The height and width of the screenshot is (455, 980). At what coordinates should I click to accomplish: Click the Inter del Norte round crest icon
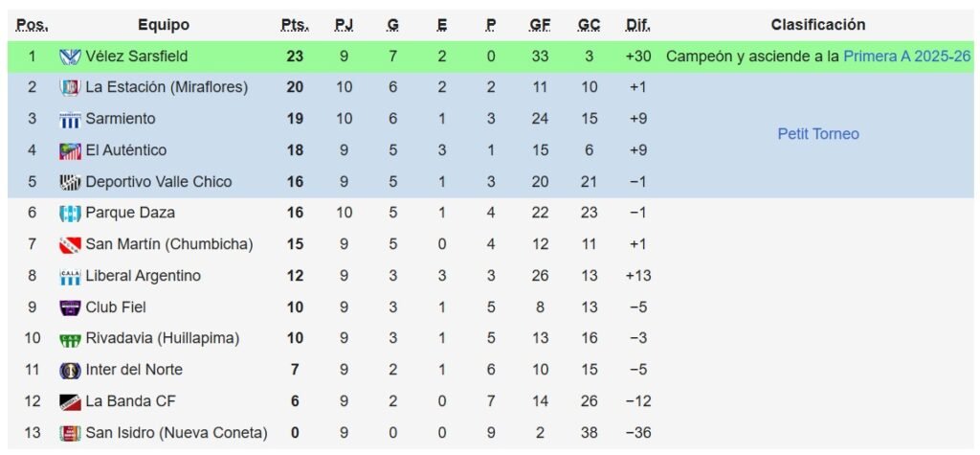tap(70, 371)
